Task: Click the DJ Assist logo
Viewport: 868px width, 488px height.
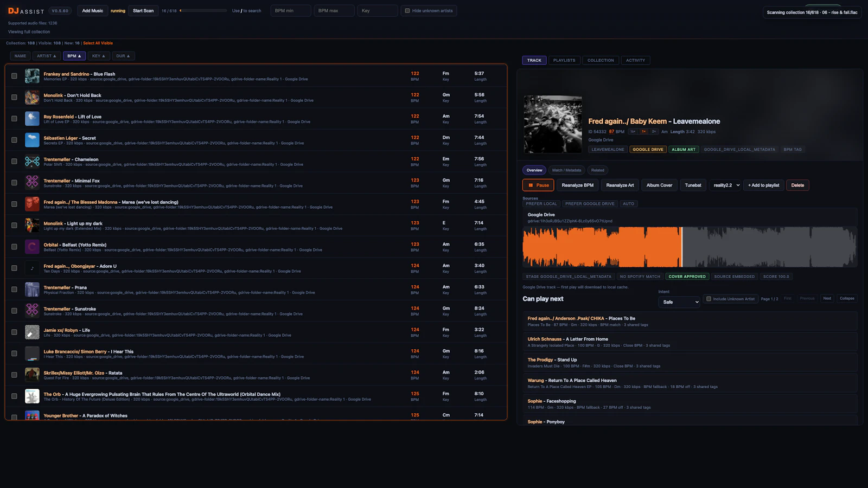Action: (26, 11)
